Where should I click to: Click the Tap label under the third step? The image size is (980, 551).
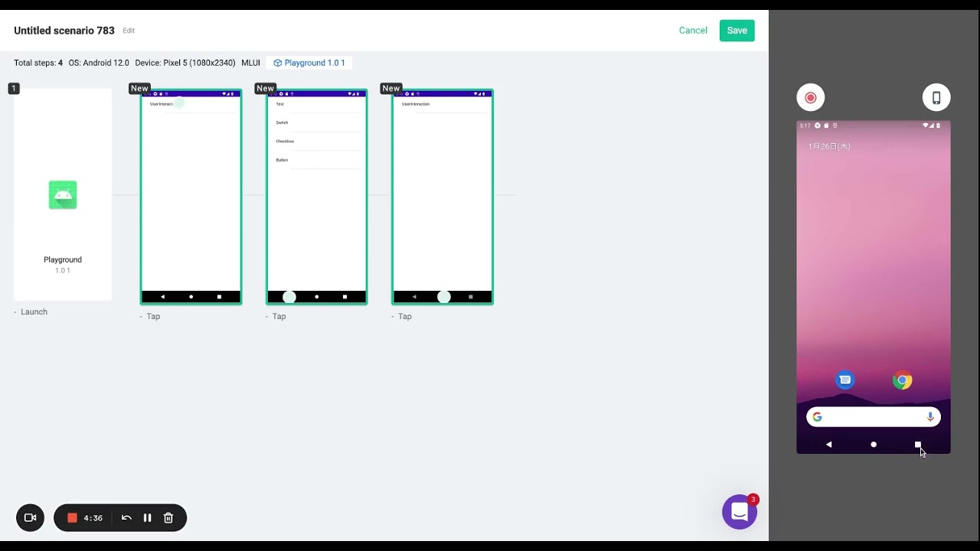coord(279,317)
